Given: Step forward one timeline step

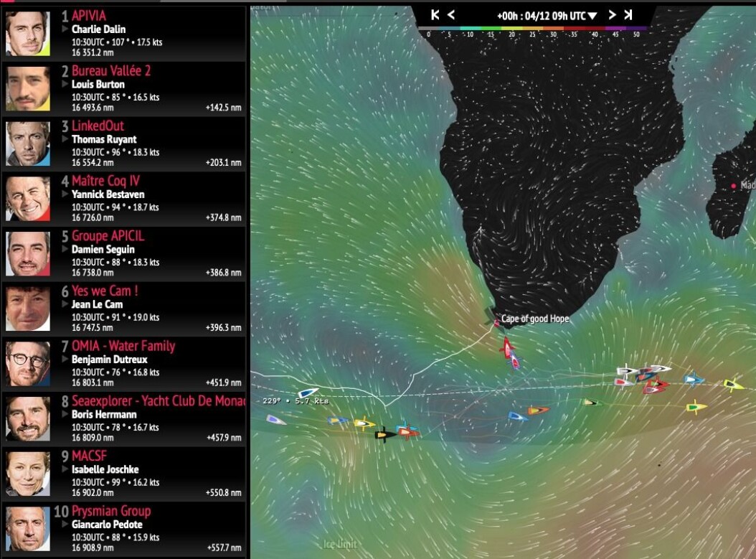Looking at the screenshot, I should tap(612, 15).
